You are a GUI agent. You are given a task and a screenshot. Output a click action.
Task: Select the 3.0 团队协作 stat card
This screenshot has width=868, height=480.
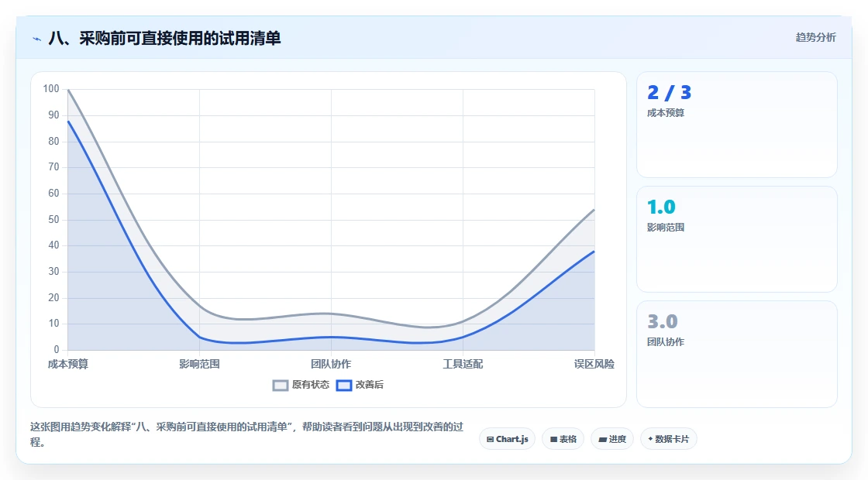[737, 354]
